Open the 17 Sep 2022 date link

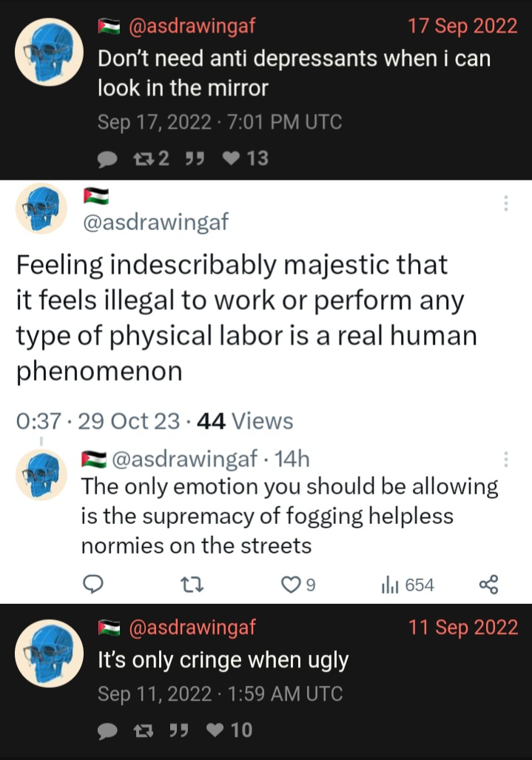pyautogui.click(x=462, y=26)
